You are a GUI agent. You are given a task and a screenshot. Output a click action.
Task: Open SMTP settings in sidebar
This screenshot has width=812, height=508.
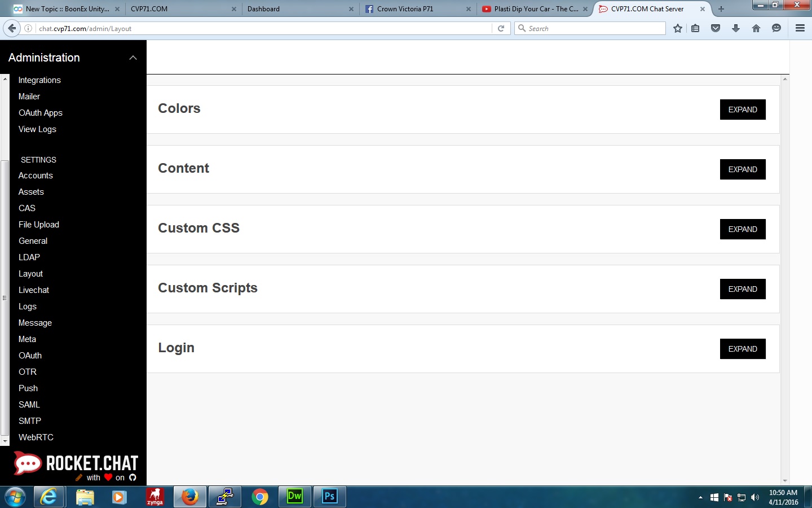point(30,421)
